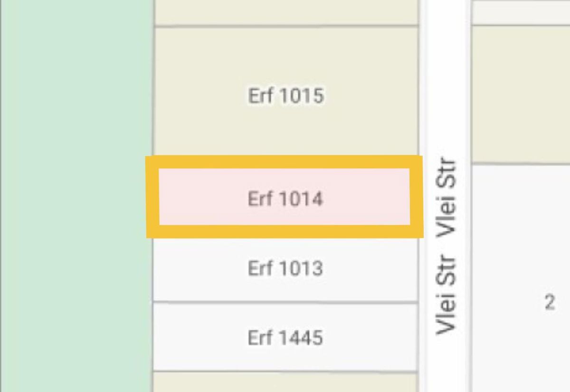Click the number 2 parcel label
The image size is (570, 392).
550,302
